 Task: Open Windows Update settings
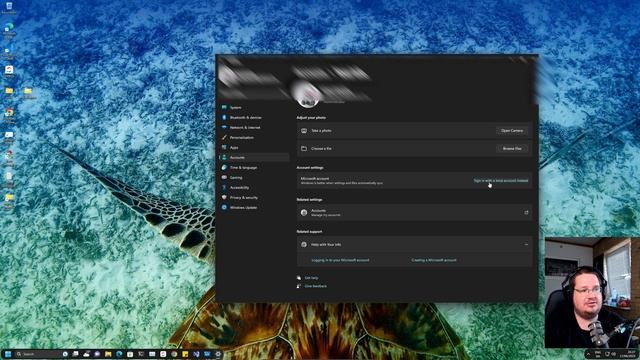(x=254, y=207)
